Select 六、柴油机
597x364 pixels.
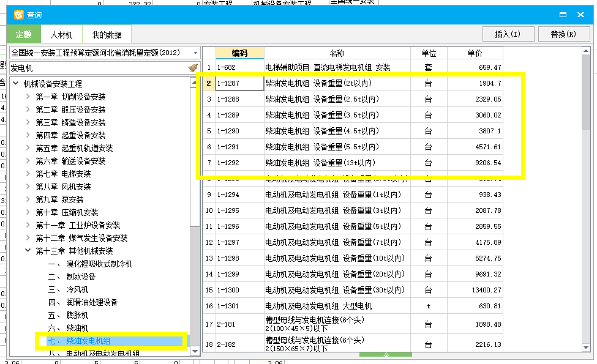pyautogui.click(x=68, y=328)
